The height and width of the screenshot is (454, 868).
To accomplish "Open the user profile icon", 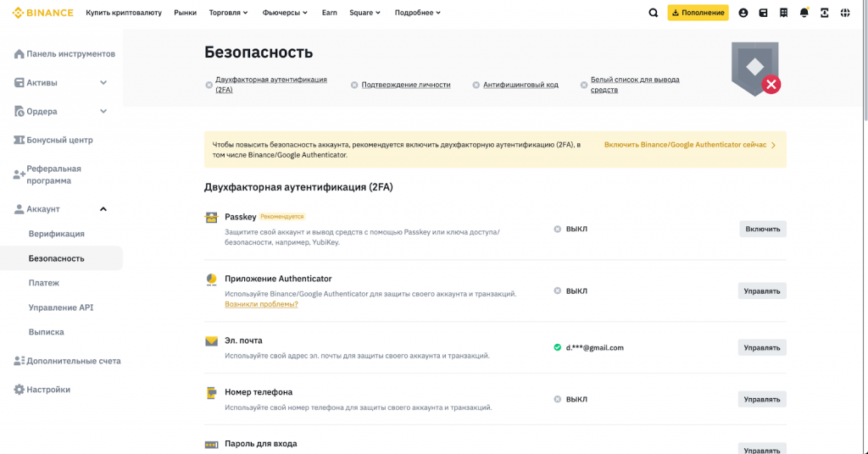I will 743,13.
